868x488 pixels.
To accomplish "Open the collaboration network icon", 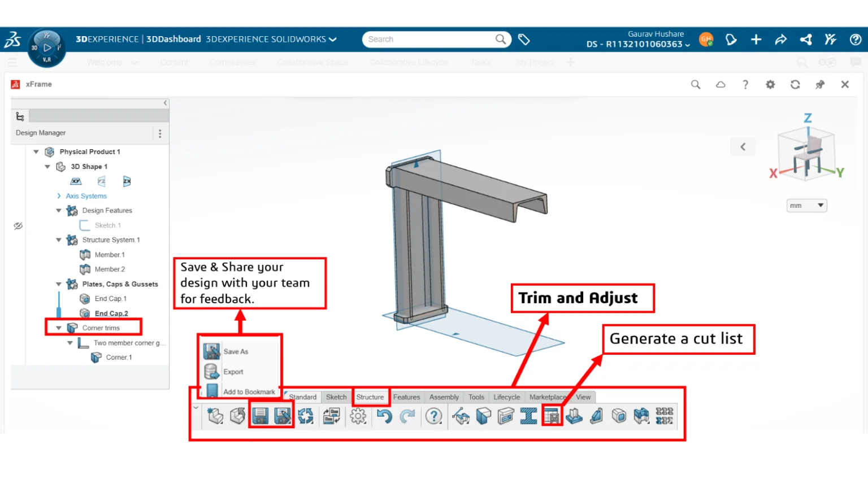I will point(806,40).
